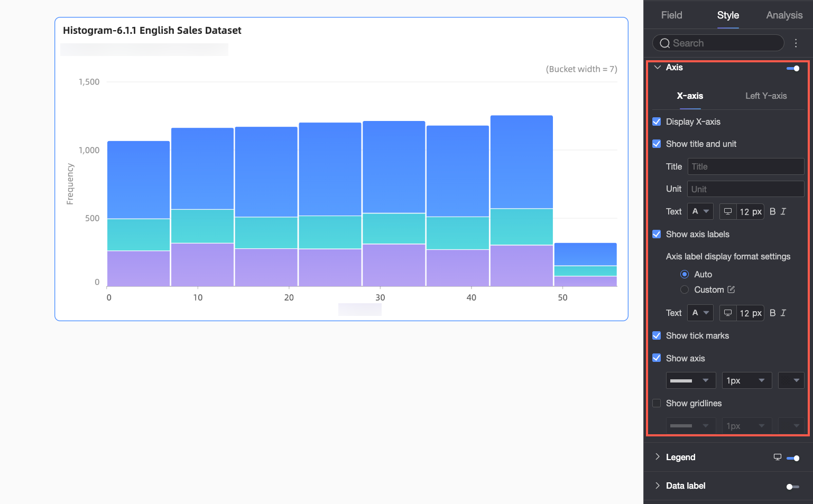
Task: Open the Show axis line style dropdown
Action: [691, 380]
